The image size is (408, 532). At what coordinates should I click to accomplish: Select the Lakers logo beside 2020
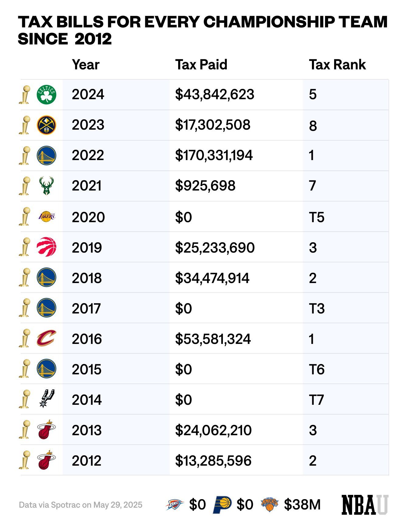(47, 216)
